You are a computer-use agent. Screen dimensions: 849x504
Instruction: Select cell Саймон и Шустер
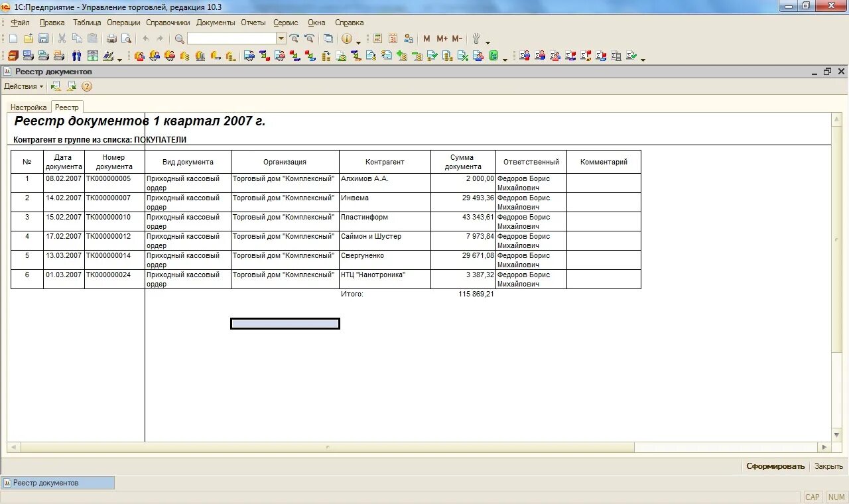(385, 241)
